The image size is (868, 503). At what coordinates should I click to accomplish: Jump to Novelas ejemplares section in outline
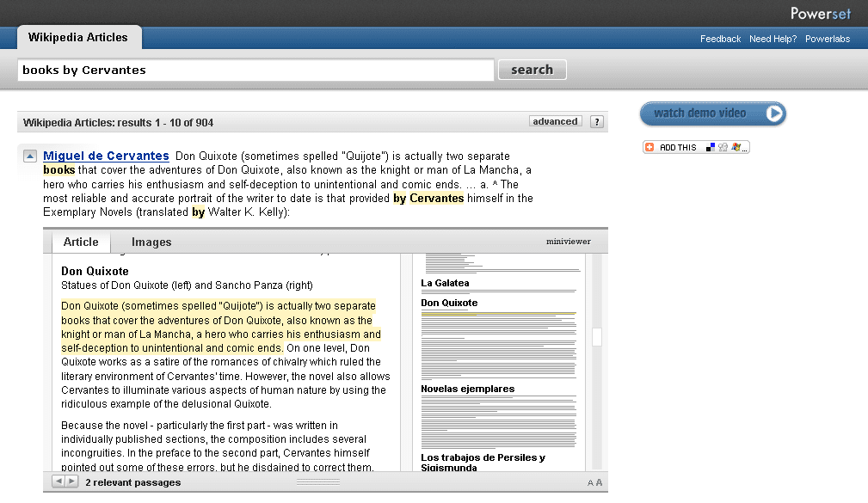(468, 389)
